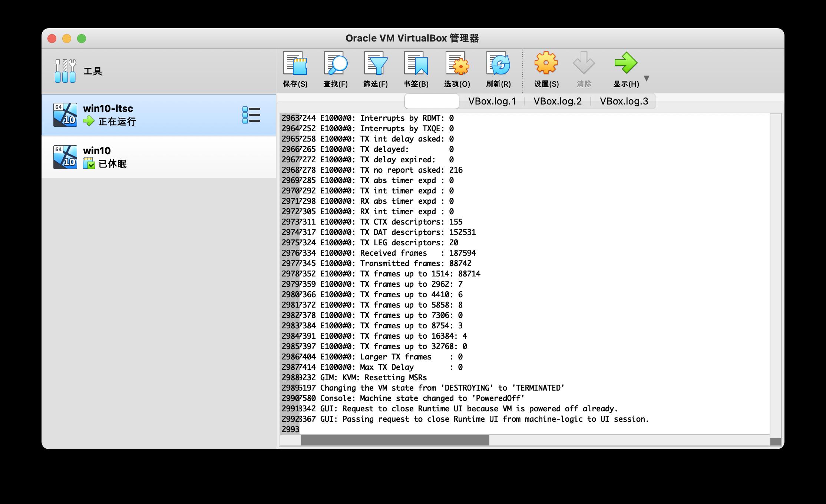Click the Tools (工具) label

click(x=93, y=71)
